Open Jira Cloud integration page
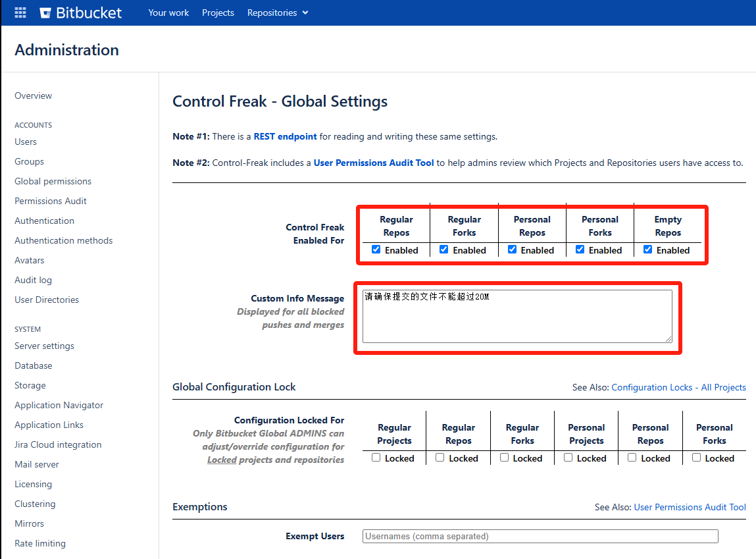Image resolution: width=756 pixels, height=559 pixels. [x=58, y=444]
